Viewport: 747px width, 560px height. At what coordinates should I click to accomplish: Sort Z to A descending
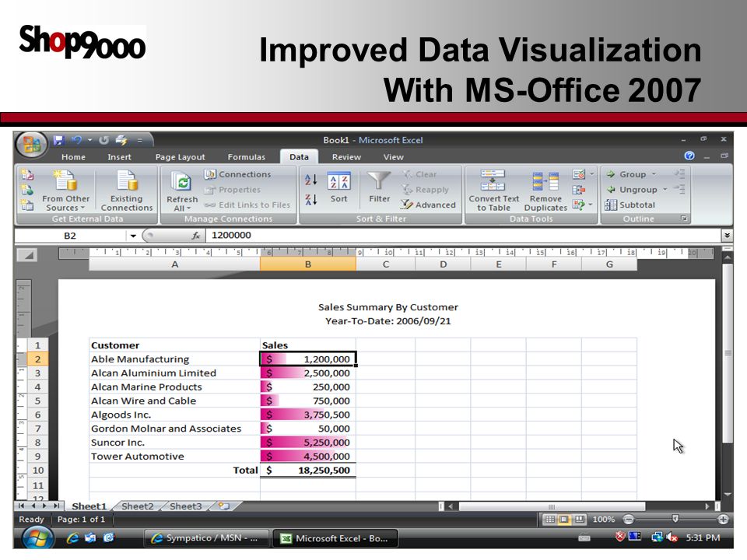point(310,200)
